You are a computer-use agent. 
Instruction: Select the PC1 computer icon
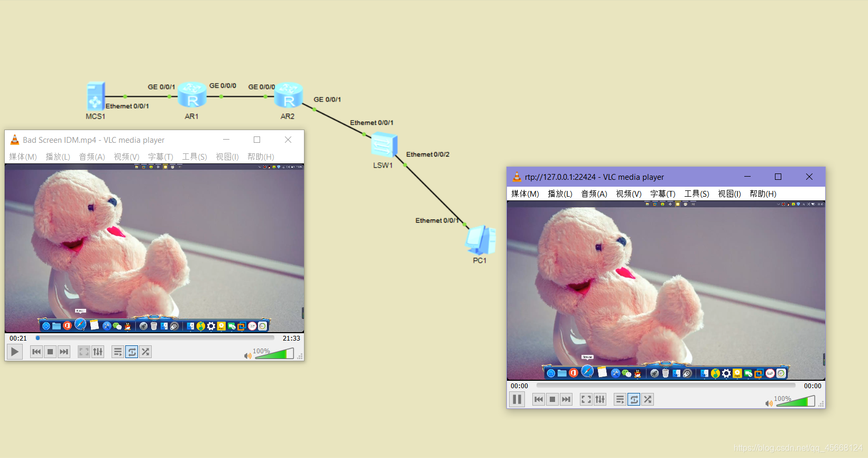click(481, 240)
